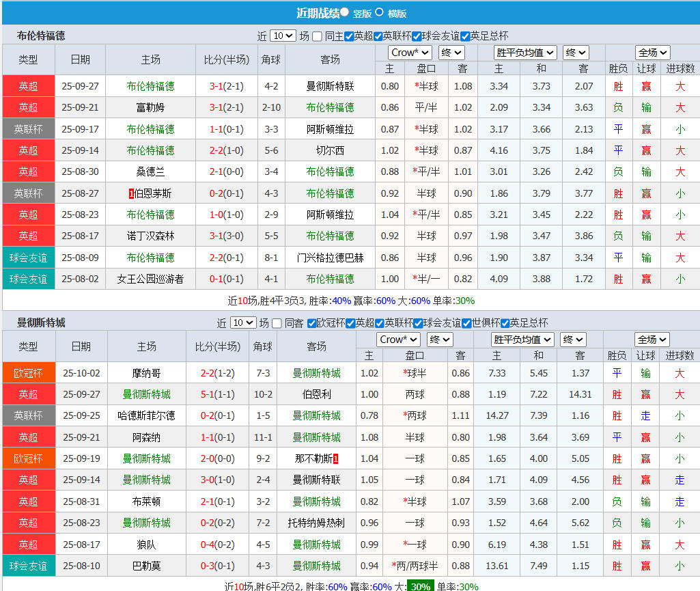Click the 摩纳哥 home team name
700x591 pixels.
tap(147, 373)
